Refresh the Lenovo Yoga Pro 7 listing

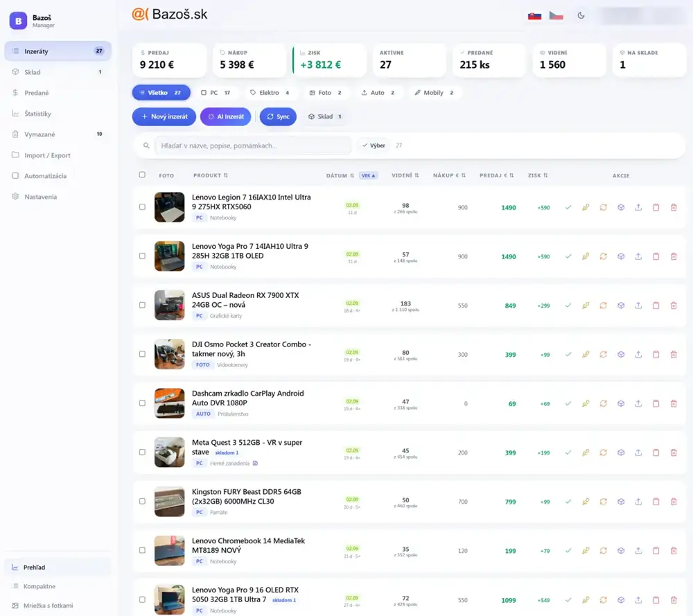[x=604, y=256]
